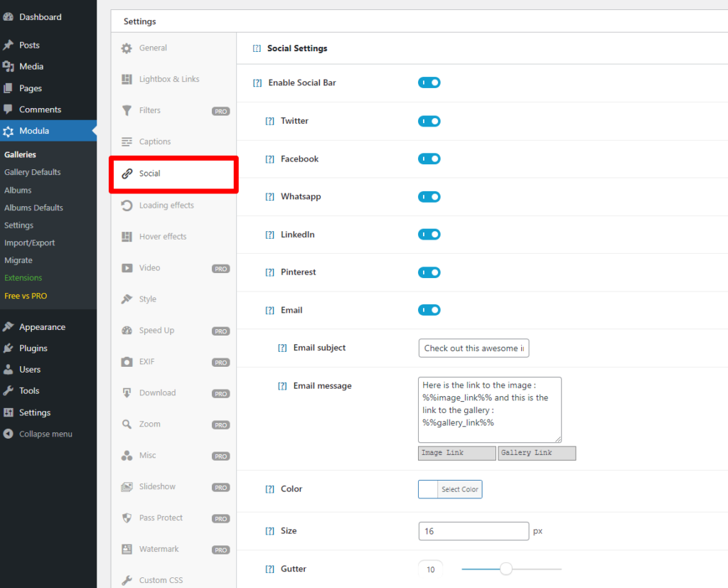The width and height of the screenshot is (728, 588).
Task: Click the Social link icon in settings sidebar
Action: pos(126,173)
